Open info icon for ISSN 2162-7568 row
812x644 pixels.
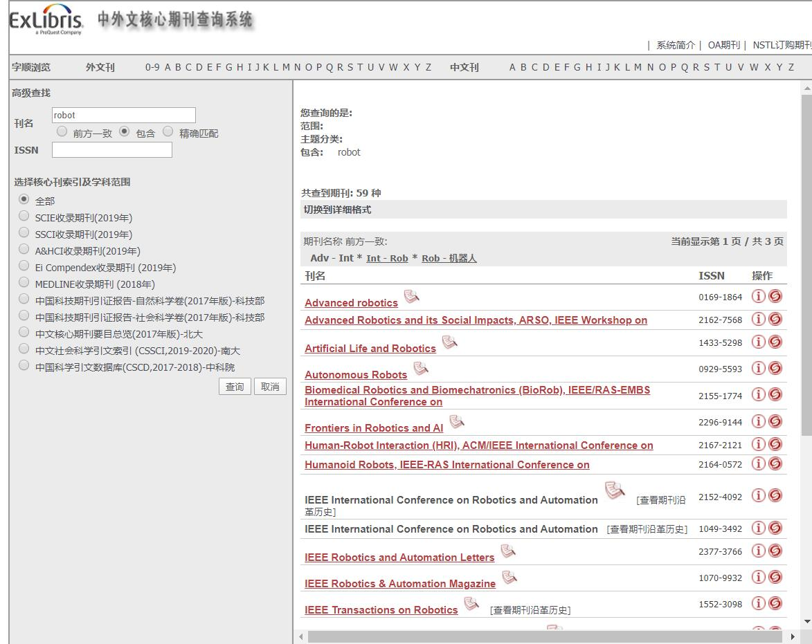[758, 319]
